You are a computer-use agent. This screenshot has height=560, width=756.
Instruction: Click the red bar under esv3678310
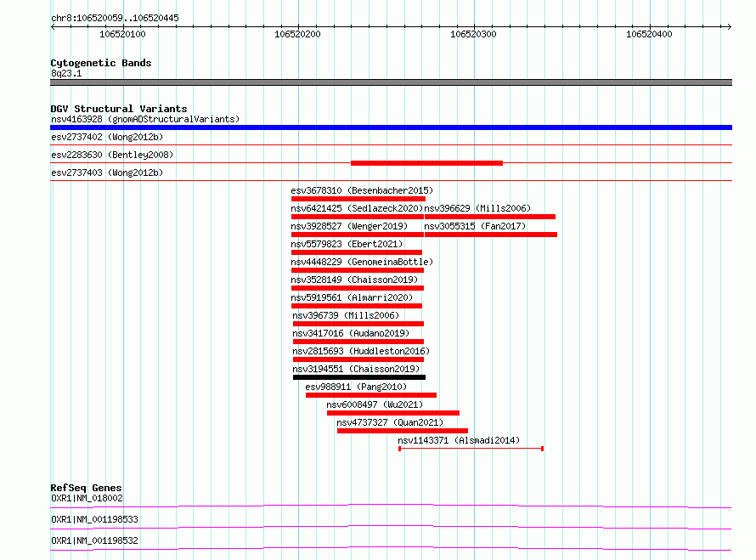pos(358,199)
